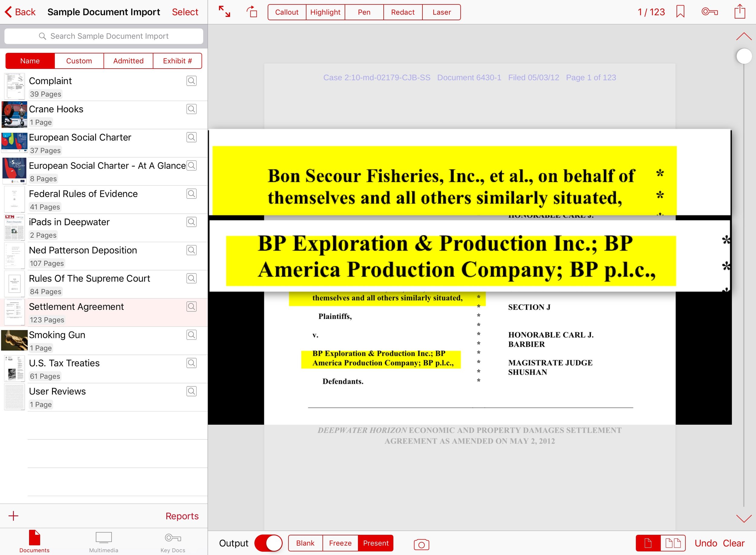Image resolution: width=756 pixels, height=555 pixels.
Task: Select Blank output mode
Action: tap(305, 543)
